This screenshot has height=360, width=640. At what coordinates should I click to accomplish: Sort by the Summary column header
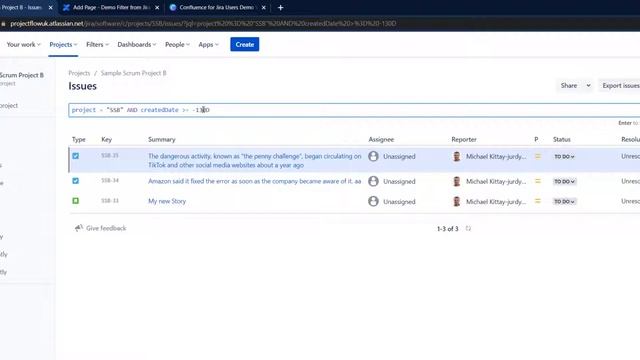(162, 140)
